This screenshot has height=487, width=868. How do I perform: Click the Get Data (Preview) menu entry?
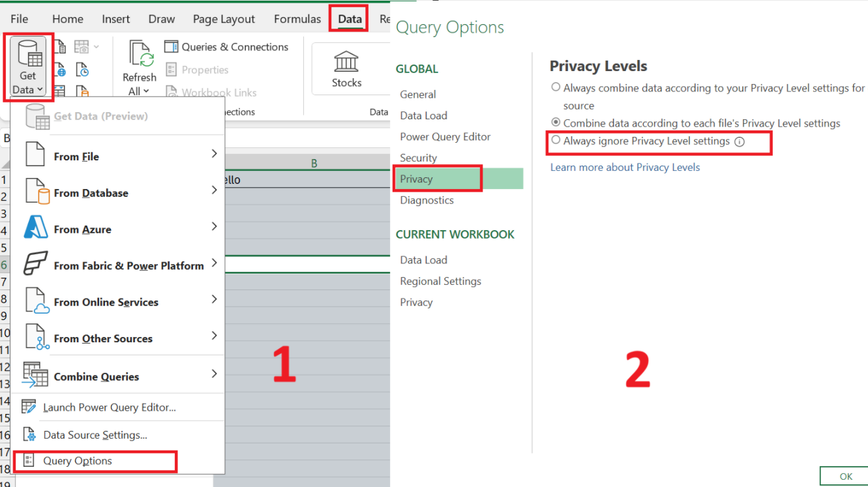[117, 116]
